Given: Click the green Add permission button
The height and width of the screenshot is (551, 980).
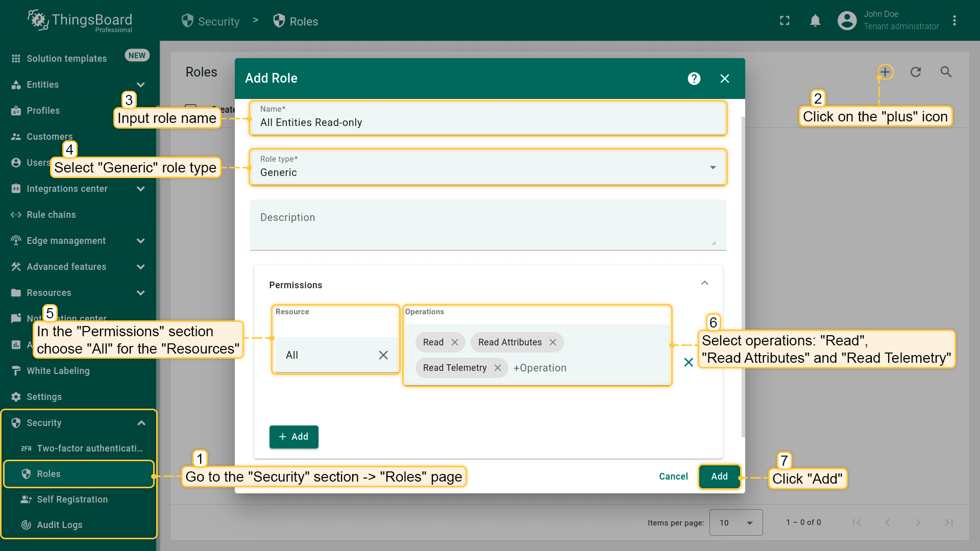Looking at the screenshot, I should tap(293, 437).
